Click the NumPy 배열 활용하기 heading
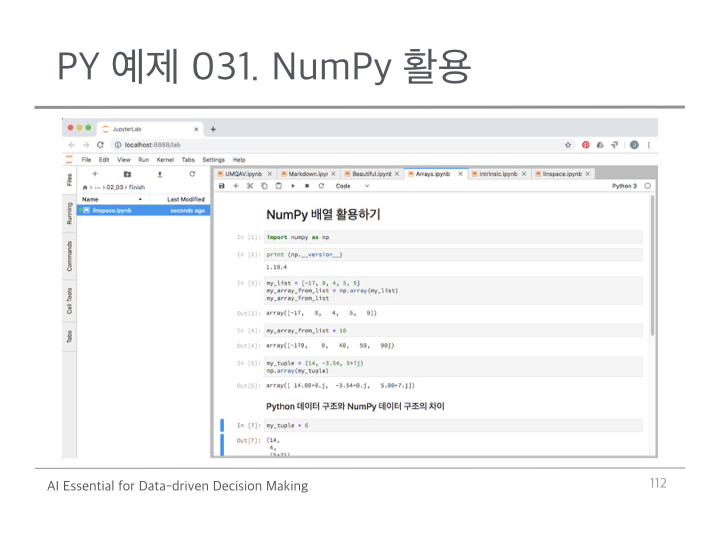The height and width of the screenshot is (540, 720). (323, 214)
